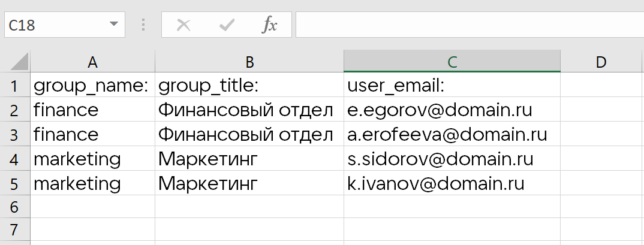Screen dimensions: 644x245
Task: Select row 6 header
Action: pyautogui.click(x=14, y=207)
